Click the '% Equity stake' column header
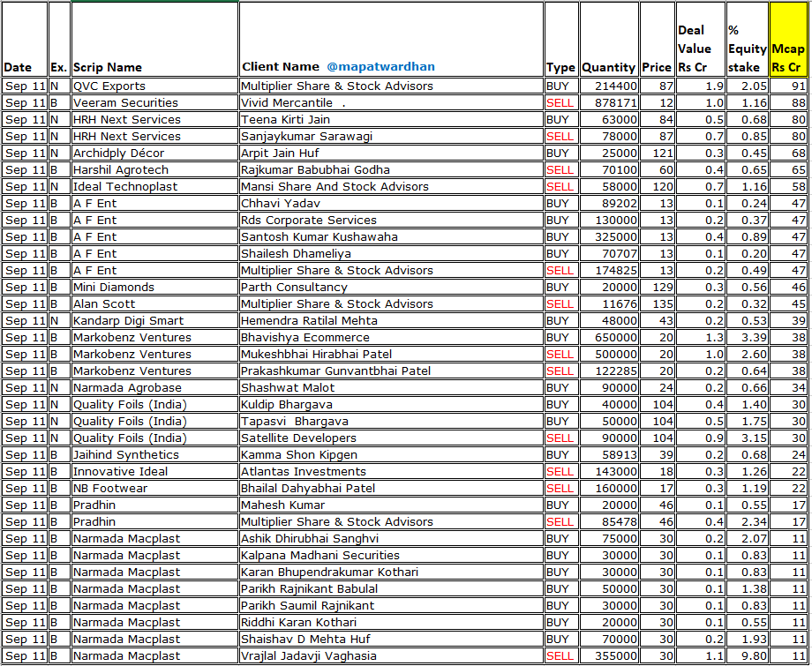 [747, 40]
